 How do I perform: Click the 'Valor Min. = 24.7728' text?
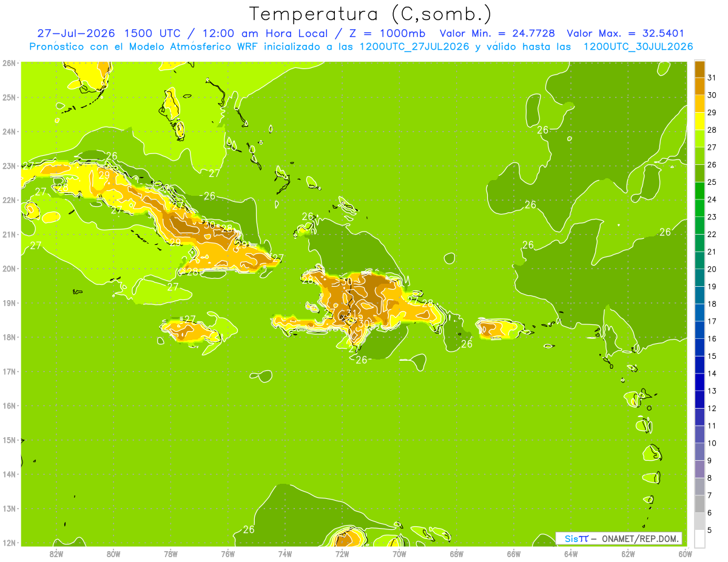coord(496,33)
